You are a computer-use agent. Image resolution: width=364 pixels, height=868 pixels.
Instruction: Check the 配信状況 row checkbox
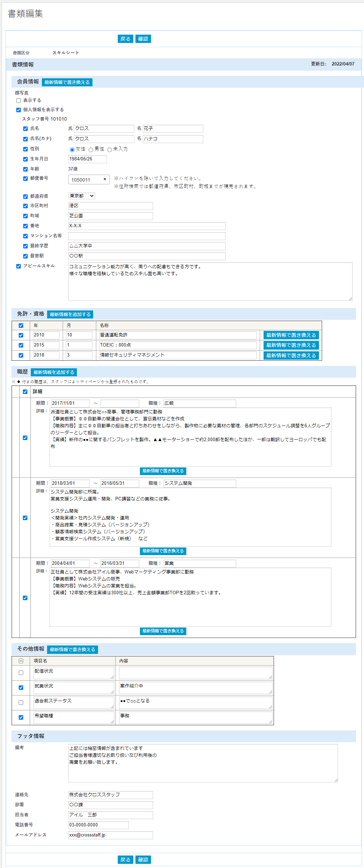tap(21, 673)
